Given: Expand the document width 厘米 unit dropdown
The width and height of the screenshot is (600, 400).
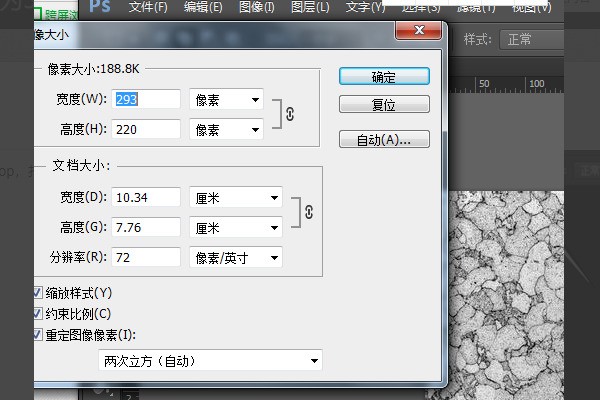Looking at the screenshot, I should 236,198.
